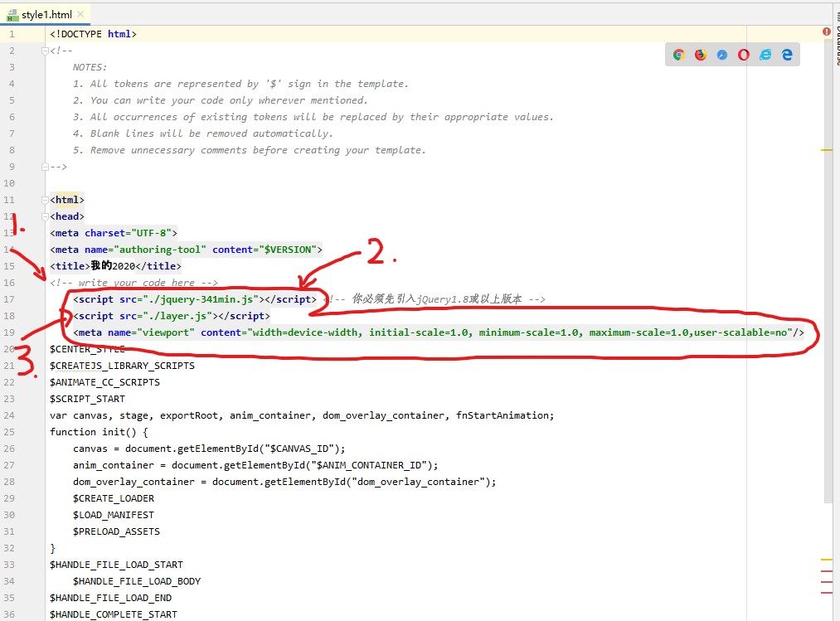Click the "$ANIM_CONTAINER_ID" string
840x621 pixels.
pos(369,466)
